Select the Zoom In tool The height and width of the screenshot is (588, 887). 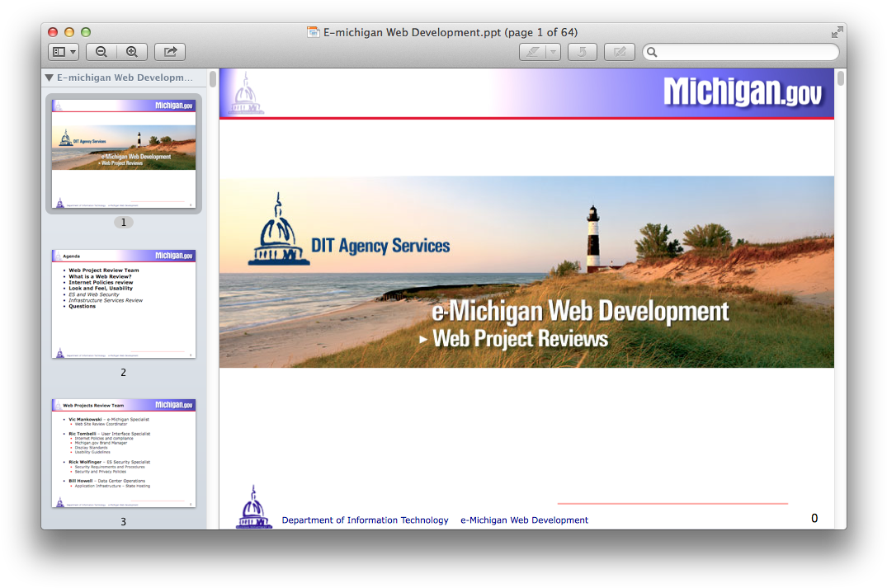(132, 51)
